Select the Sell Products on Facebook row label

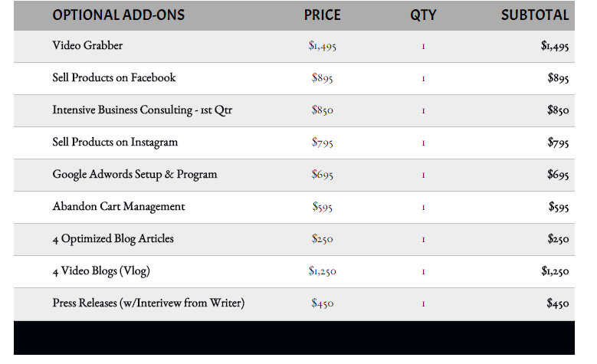pyautogui.click(x=114, y=77)
